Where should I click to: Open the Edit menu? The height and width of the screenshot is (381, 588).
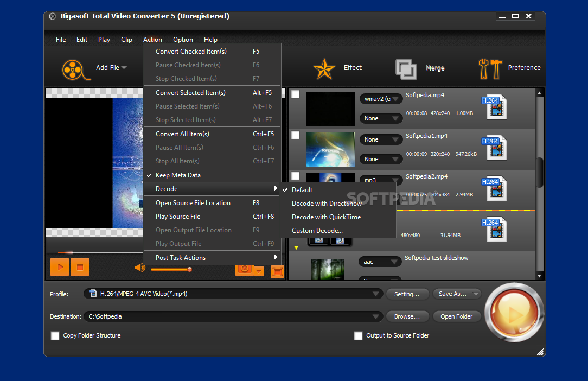[x=82, y=40]
